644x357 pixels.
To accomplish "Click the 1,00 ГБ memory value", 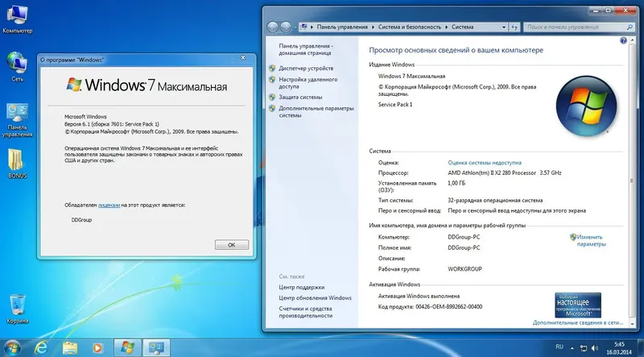I will point(456,184).
